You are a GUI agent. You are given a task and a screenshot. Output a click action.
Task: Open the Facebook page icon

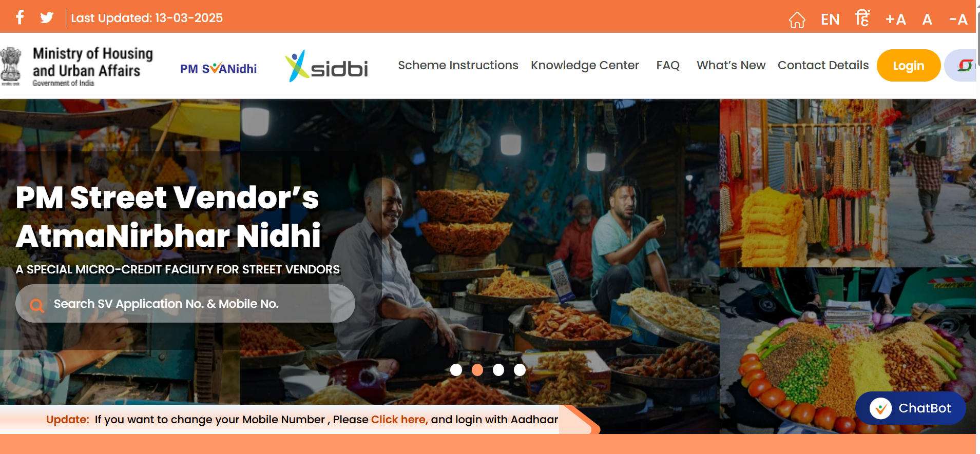20,17
